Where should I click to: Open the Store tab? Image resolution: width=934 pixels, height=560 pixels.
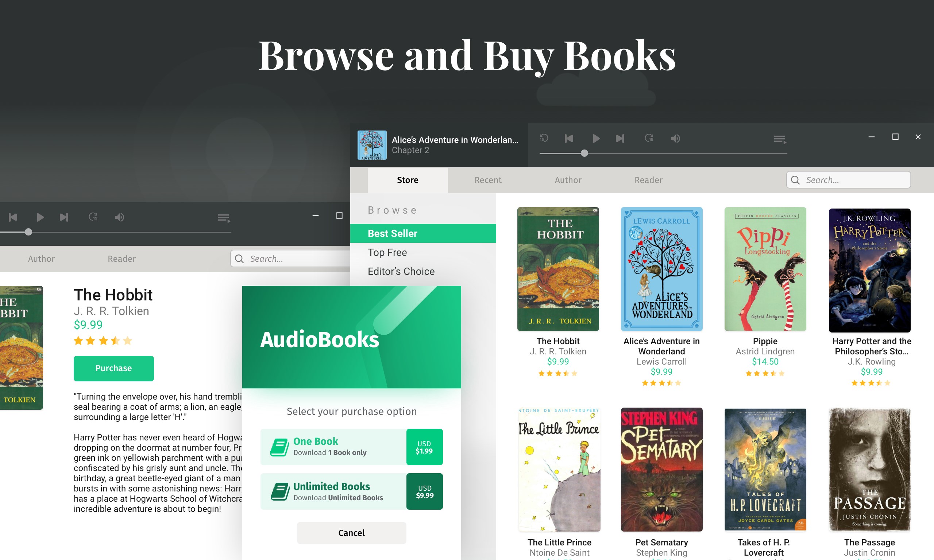coord(408,180)
